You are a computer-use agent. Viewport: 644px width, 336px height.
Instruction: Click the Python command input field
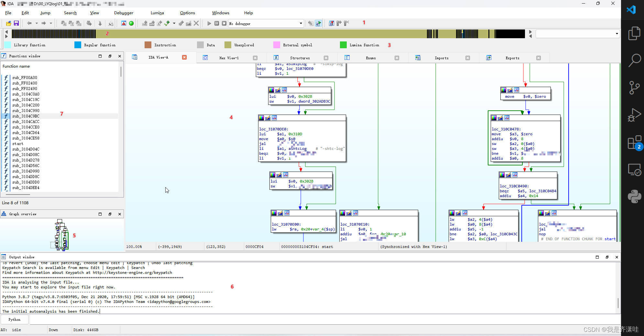click(325, 319)
